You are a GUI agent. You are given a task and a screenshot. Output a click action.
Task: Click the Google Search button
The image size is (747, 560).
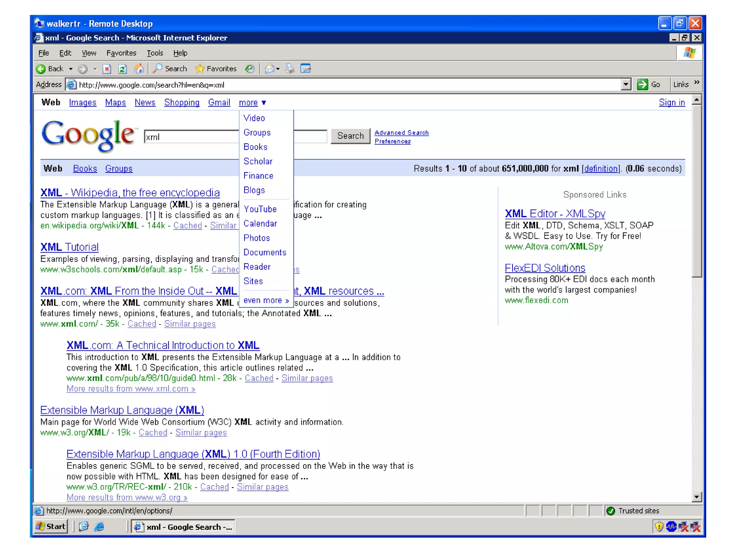click(350, 136)
